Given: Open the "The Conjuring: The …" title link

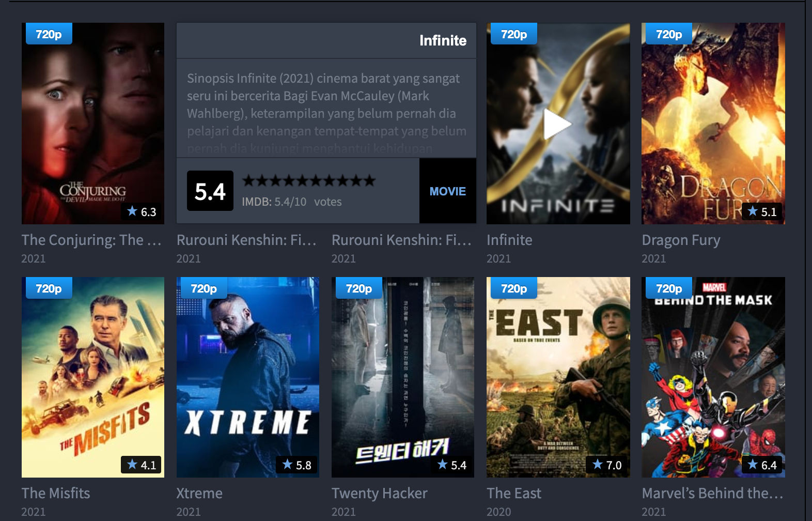Looking at the screenshot, I should (x=91, y=240).
